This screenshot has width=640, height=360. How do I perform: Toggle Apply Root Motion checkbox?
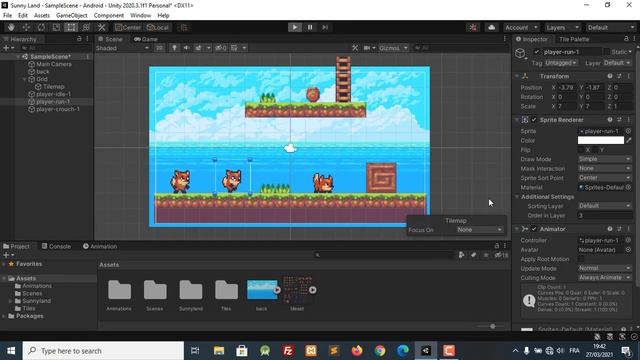coord(581,259)
